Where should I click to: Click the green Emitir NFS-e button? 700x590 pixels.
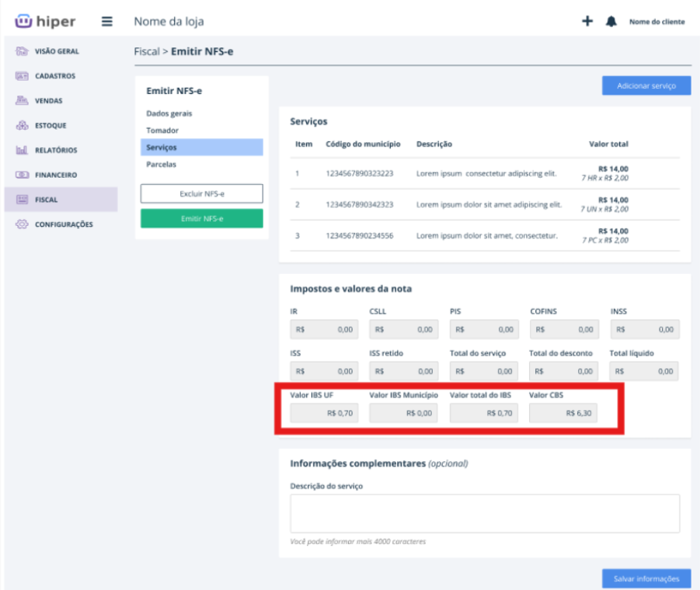tap(202, 218)
